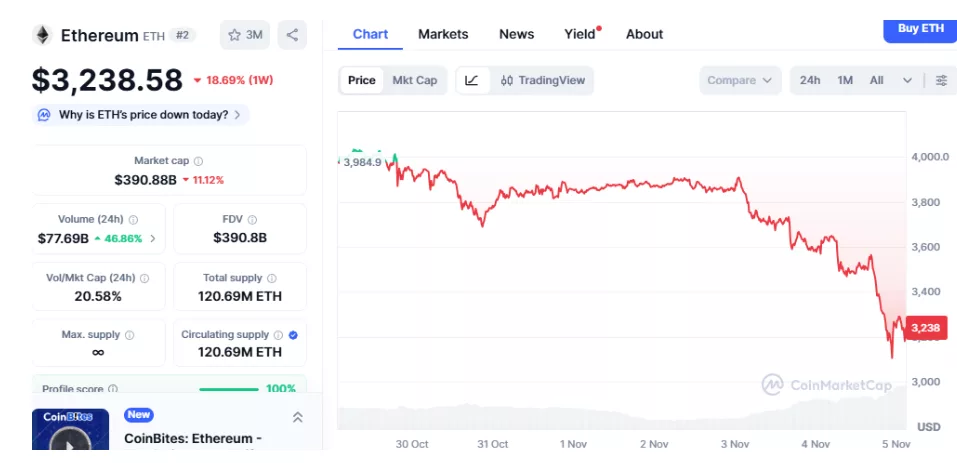Open the Markets tab
The width and height of the screenshot is (957, 463).
point(443,34)
